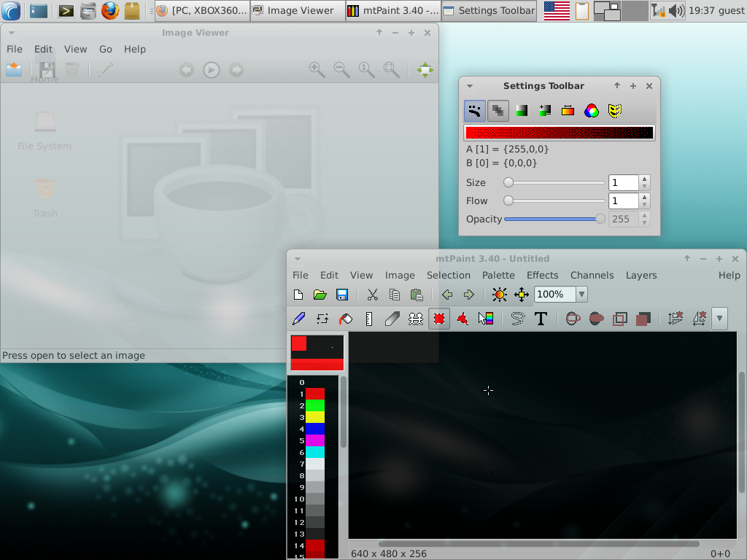This screenshot has width=747, height=560.
Task: Open Image Viewer Go menu
Action: tap(105, 49)
